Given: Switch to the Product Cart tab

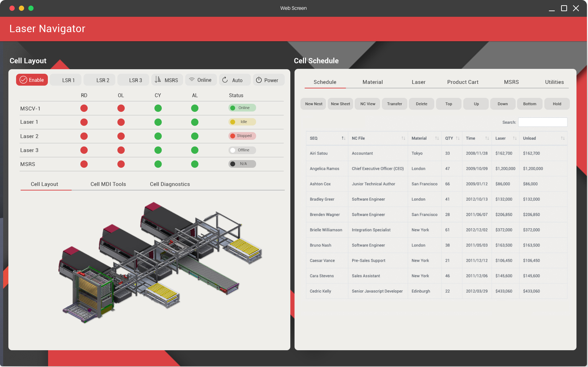Looking at the screenshot, I should coord(463,82).
